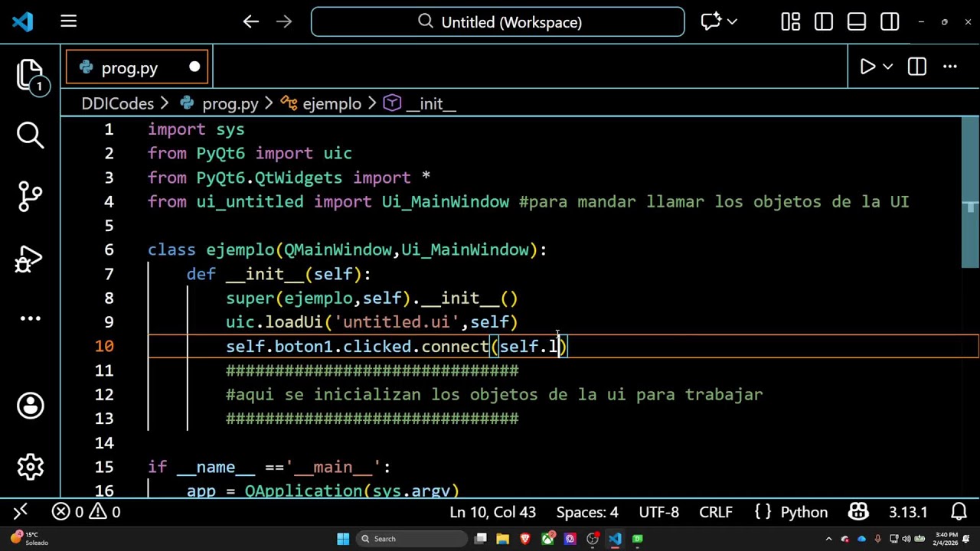Open the Windows Start menu
This screenshot has height=551, width=980.
[x=344, y=539]
